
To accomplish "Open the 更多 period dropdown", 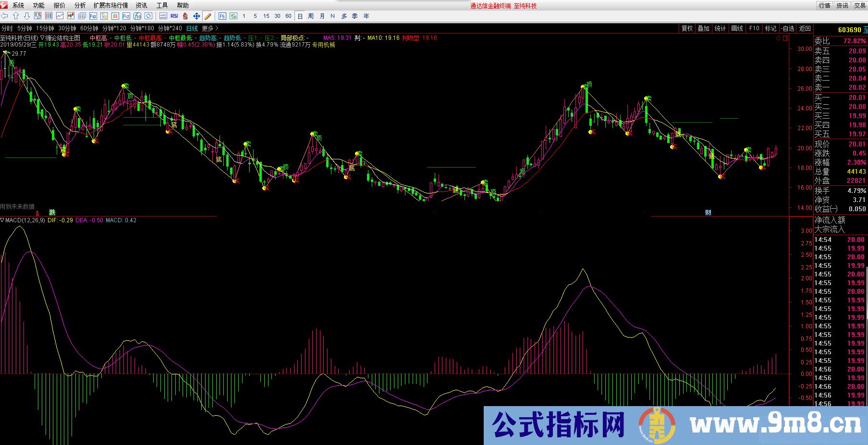I will coord(208,28).
